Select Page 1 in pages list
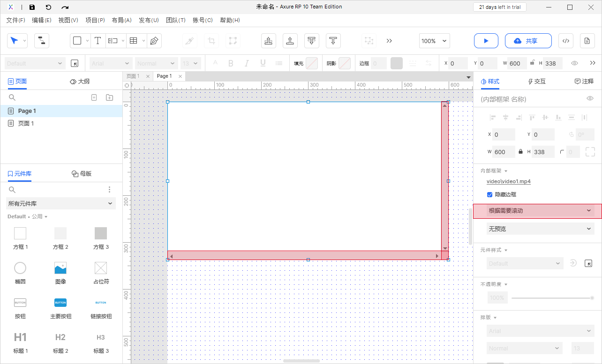This screenshot has height=364, width=602. (61, 111)
